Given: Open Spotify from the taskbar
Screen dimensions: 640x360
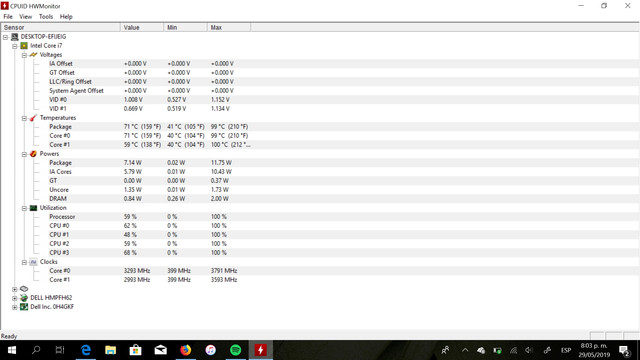Looking at the screenshot, I should (236, 350).
